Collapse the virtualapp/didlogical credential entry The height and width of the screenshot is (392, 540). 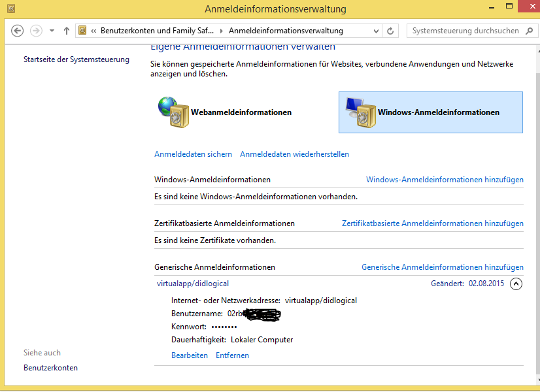click(x=516, y=284)
